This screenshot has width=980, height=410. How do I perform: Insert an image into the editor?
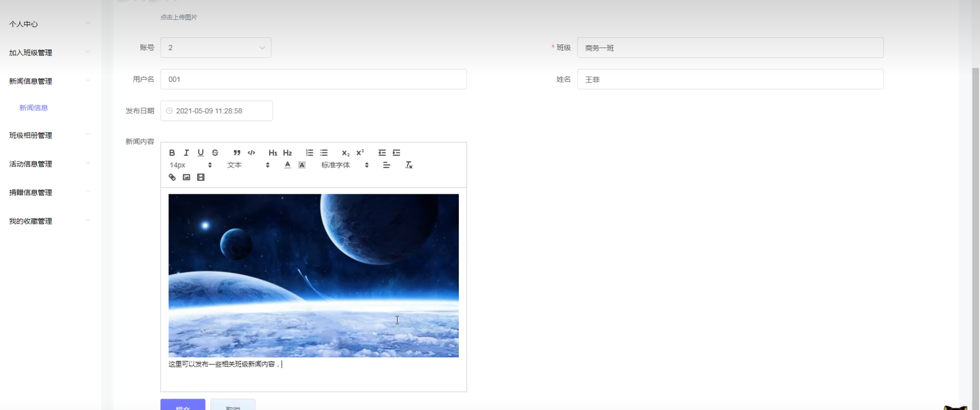pos(186,177)
